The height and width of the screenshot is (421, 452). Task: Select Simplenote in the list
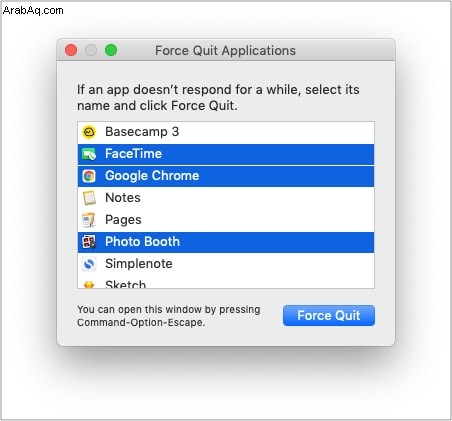tap(226, 264)
